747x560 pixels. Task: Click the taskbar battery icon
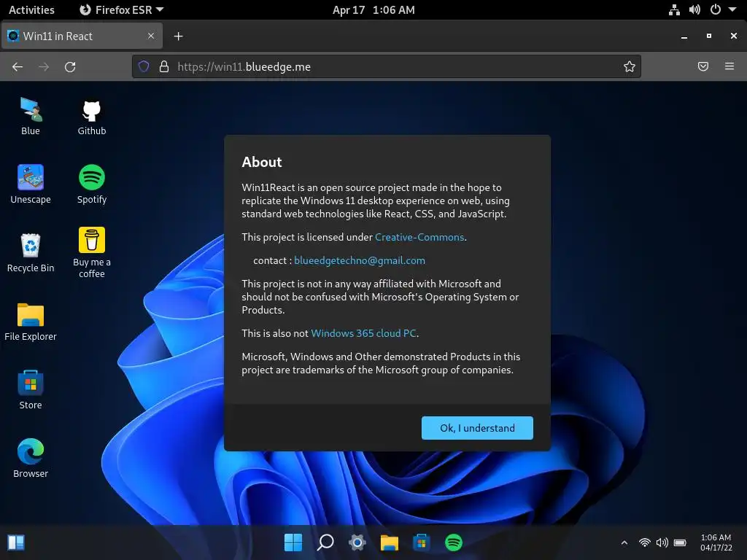click(681, 542)
